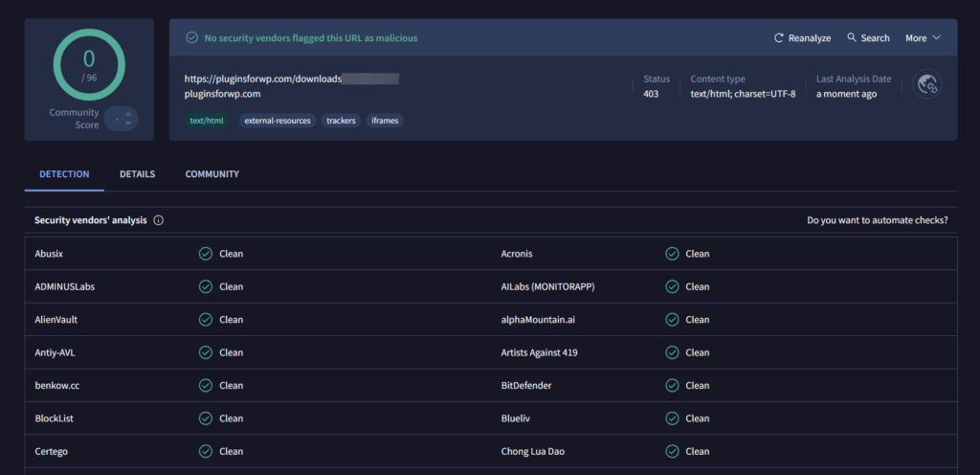Click the BitDefender clean check icon
Viewport: 980px width, 475px height.
[673, 385]
